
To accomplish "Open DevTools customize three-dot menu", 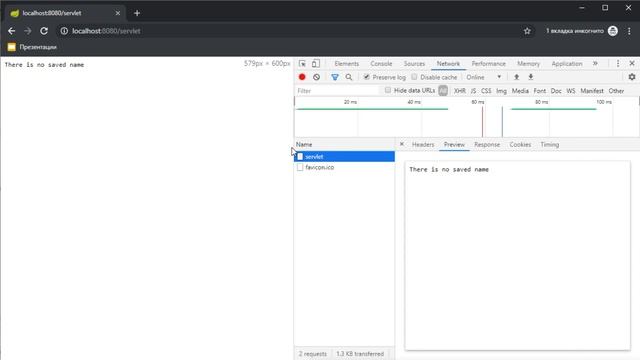I will pos(618,64).
